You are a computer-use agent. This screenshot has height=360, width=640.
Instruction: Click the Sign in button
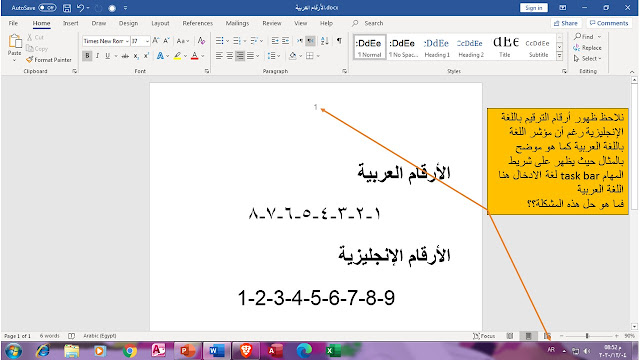click(533, 8)
